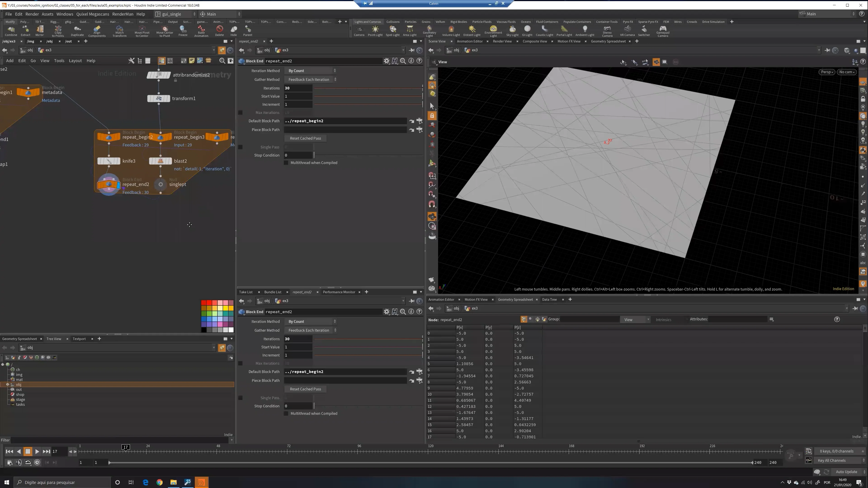Viewport: 868px width, 488px height.
Task: Open the Match Transform shelf tool
Action: (x=119, y=31)
